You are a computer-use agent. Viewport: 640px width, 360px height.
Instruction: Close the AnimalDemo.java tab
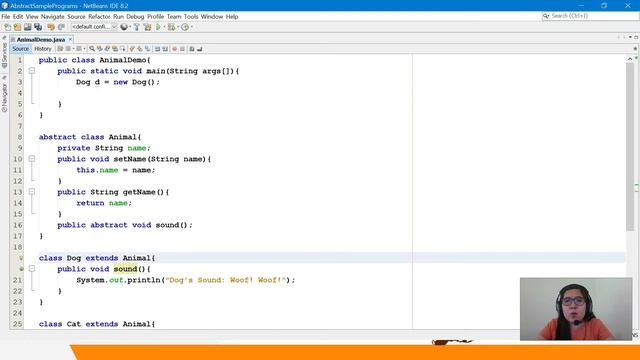point(70,39)
